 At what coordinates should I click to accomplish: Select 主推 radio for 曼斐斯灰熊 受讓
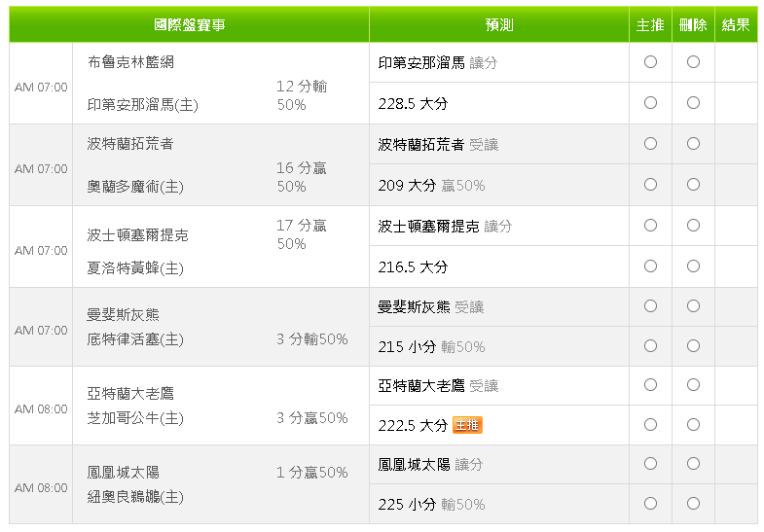click(650, 306)
